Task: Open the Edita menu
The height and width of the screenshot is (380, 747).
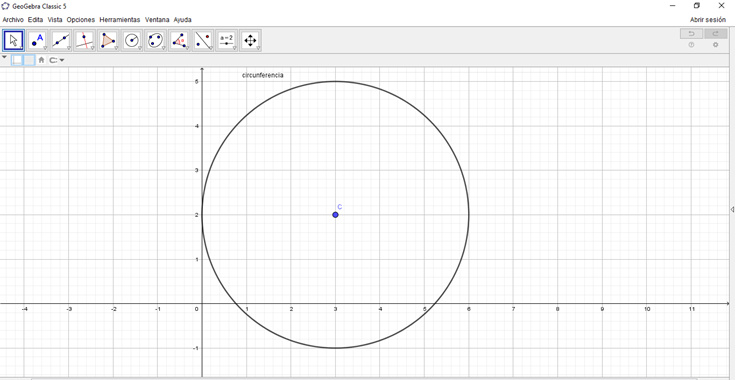Action: pyautogui.click(x=35, y=20)
